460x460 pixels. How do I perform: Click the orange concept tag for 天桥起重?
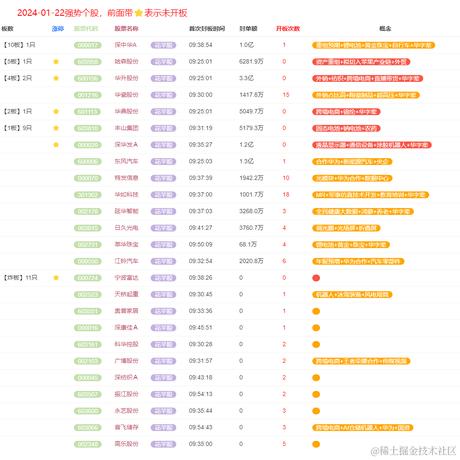coord(352,295)
